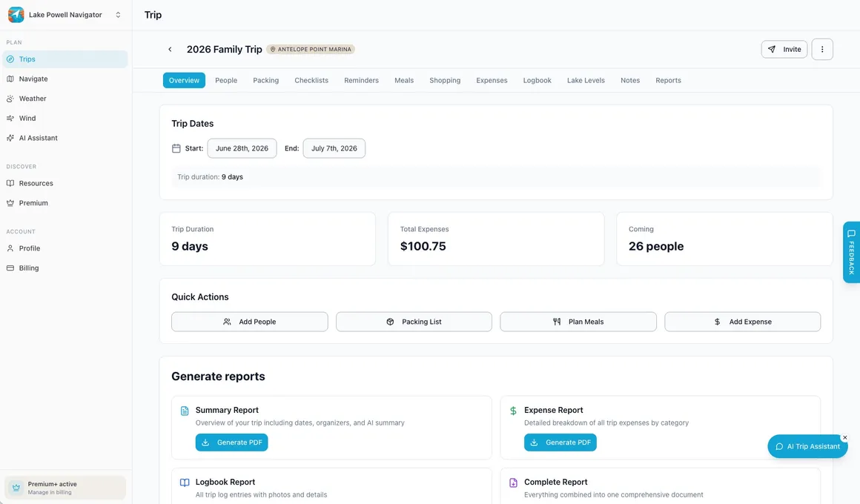Open the workspace switcher chevron

tap(118, 15)
